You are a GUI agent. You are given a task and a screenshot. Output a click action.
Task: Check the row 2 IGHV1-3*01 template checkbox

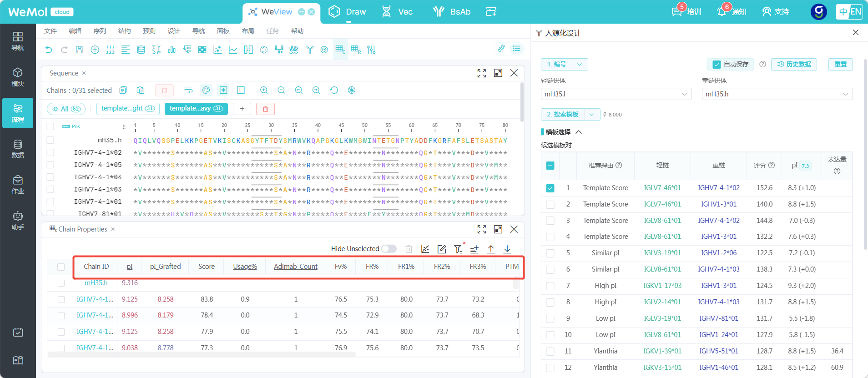(x=550, y=204)
